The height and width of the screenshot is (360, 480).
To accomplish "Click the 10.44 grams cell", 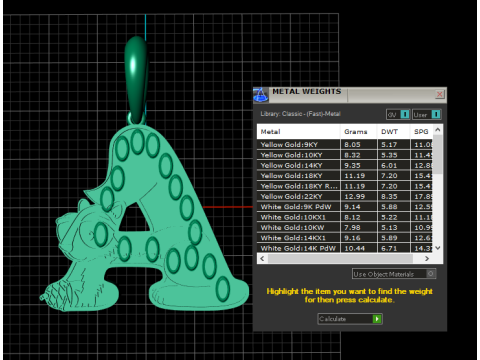I will coord(359,248).
